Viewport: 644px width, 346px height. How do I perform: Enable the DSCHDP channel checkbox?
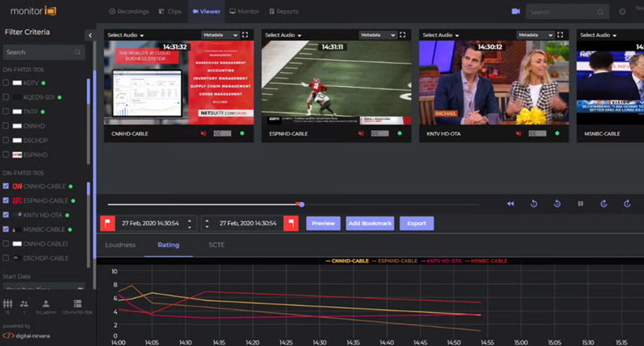pyautogui.click(x=6, y=140)
